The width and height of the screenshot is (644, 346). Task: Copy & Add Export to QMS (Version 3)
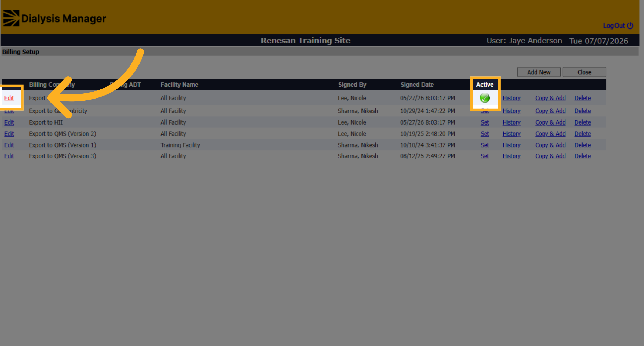[550, 156]
